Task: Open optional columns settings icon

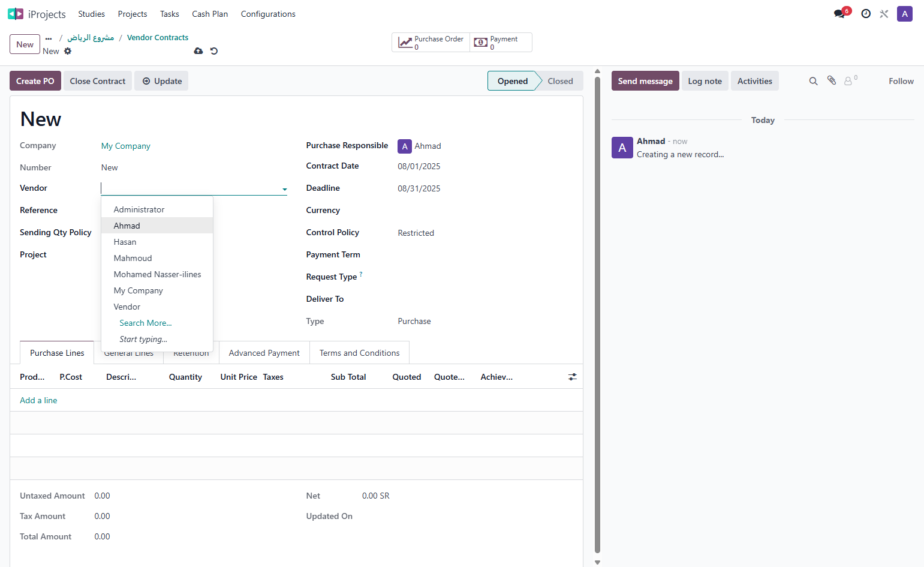Action: click(573, 377)
